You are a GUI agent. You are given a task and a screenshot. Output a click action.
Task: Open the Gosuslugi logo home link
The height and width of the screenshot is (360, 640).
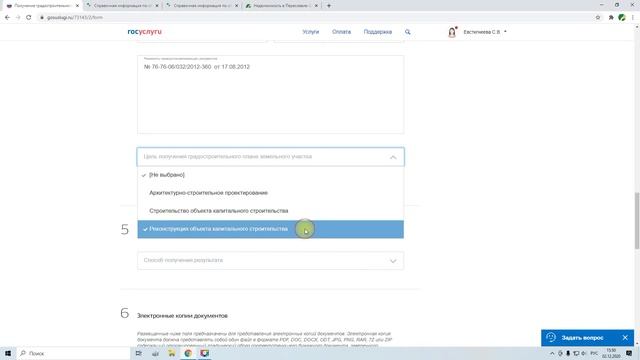click(x=144, y=32)
